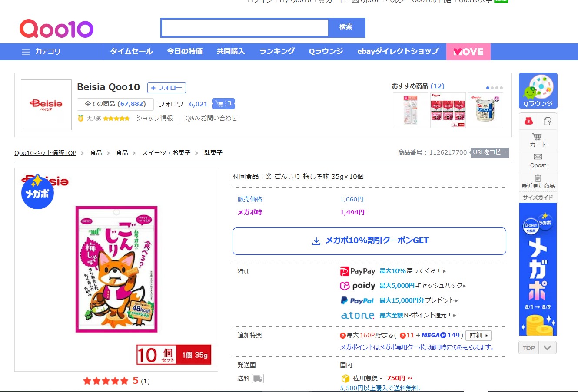Image resolution: width=578 pixels, height=392 pixels.
Task: Open the タイムセール tab
Action: [131, 52]
